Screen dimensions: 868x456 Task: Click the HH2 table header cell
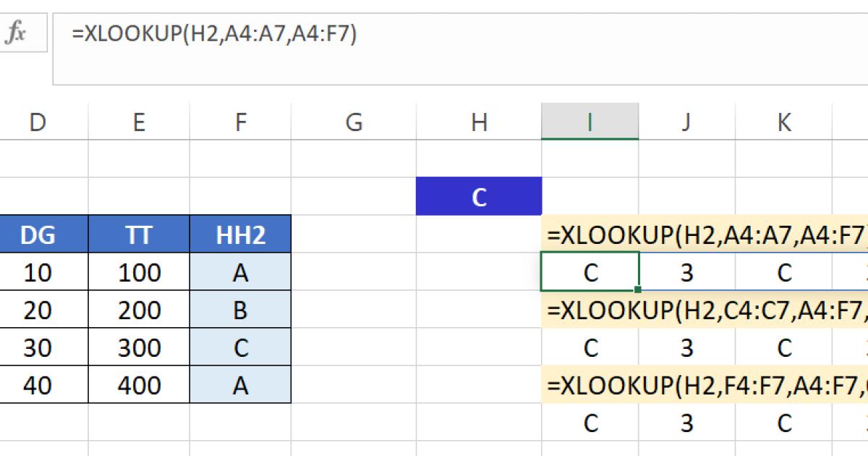pyautogui.click(x=240, y=233)
